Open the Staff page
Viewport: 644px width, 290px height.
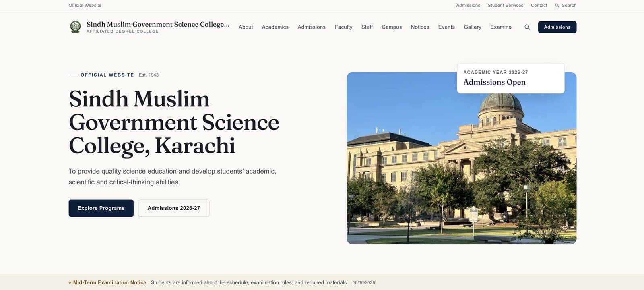tap(367, 27)
